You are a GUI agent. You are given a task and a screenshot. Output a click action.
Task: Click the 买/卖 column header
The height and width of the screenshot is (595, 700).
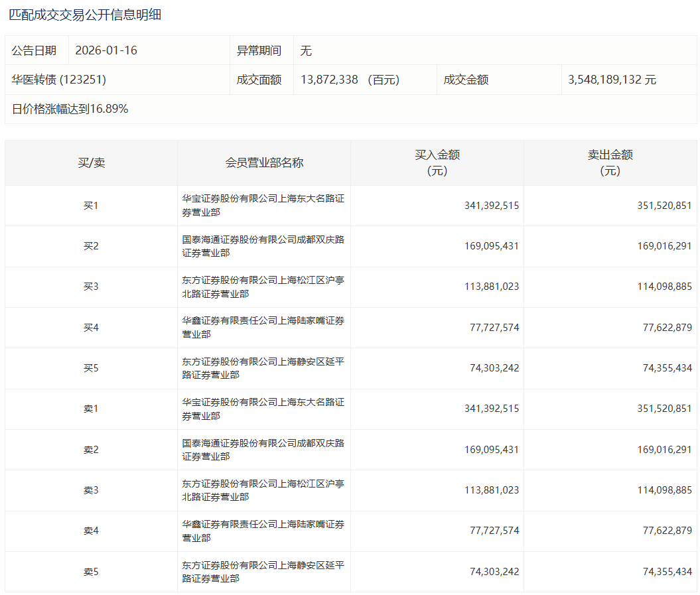click(x=91, y=163)
